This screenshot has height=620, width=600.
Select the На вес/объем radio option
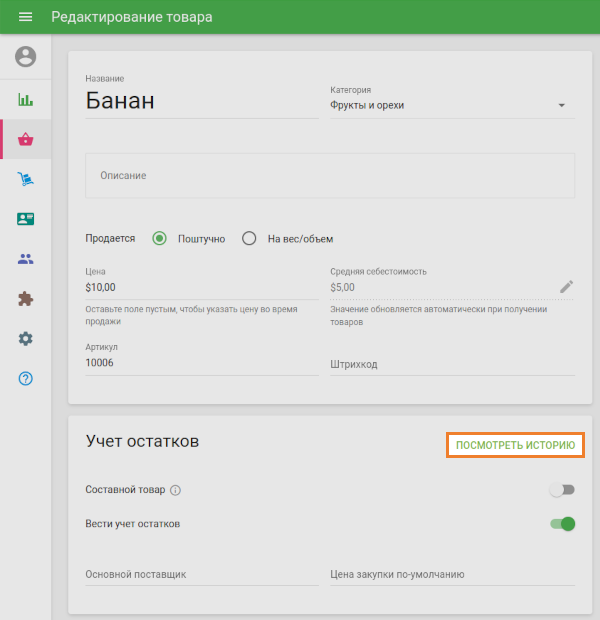point(249,239)
